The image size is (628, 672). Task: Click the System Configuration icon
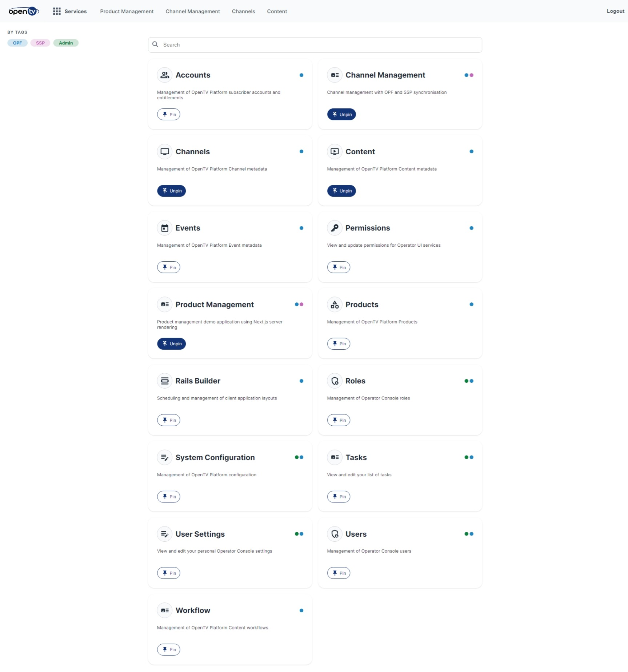[x=165, y=457]
